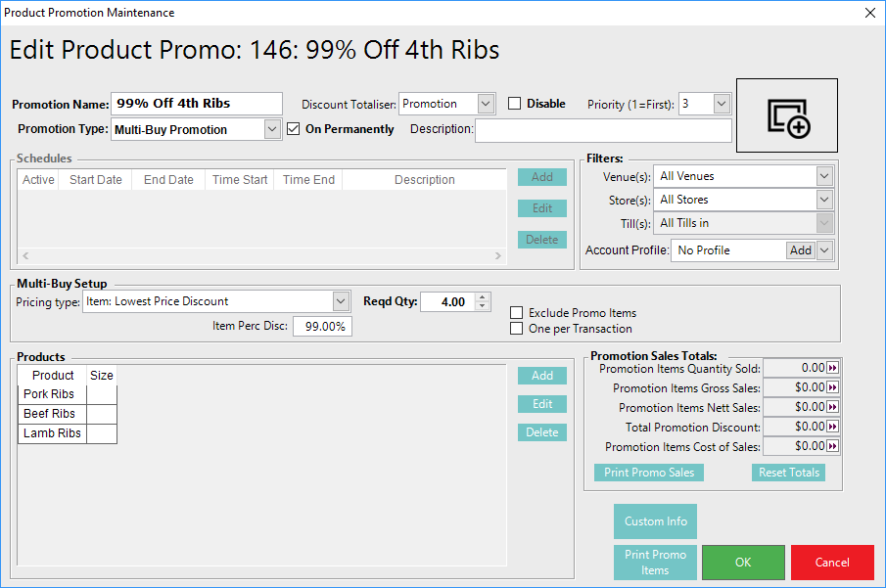Open Promotion Items Nett Sales detail arrow
The image size is (886, 588).
(x=833, y=407)
